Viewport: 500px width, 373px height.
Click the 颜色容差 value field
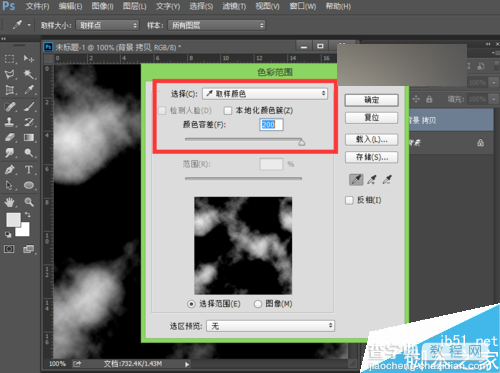point(271,125)
